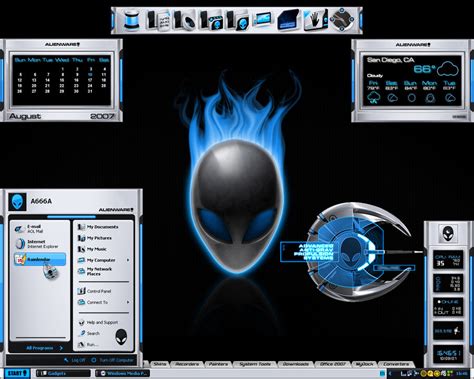This screenshot has width=474, height=379.
Task: Click the Sat forecast cloud icon
Action: 392,98
